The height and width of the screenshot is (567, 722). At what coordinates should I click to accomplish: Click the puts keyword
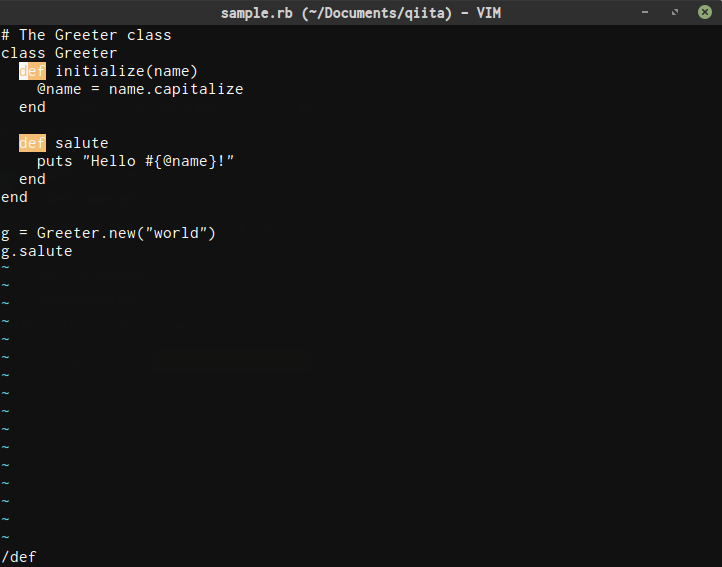click(x=55, y=161)
